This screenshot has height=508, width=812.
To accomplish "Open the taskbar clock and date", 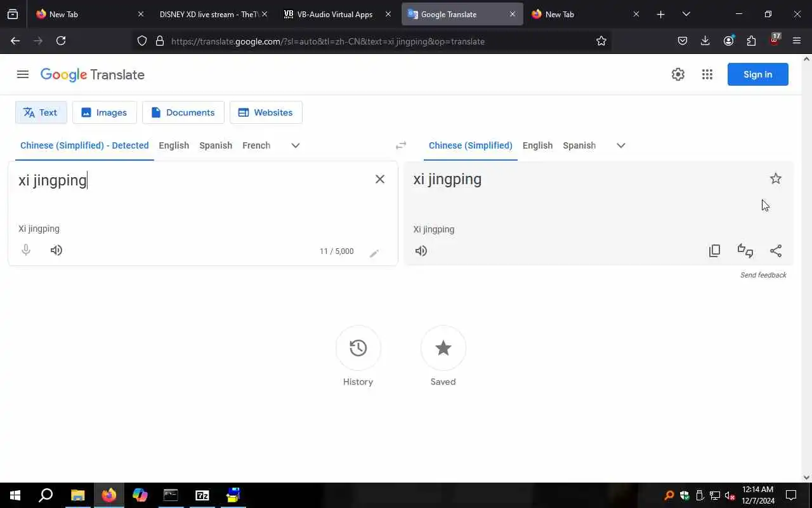I will coord(758,495).
